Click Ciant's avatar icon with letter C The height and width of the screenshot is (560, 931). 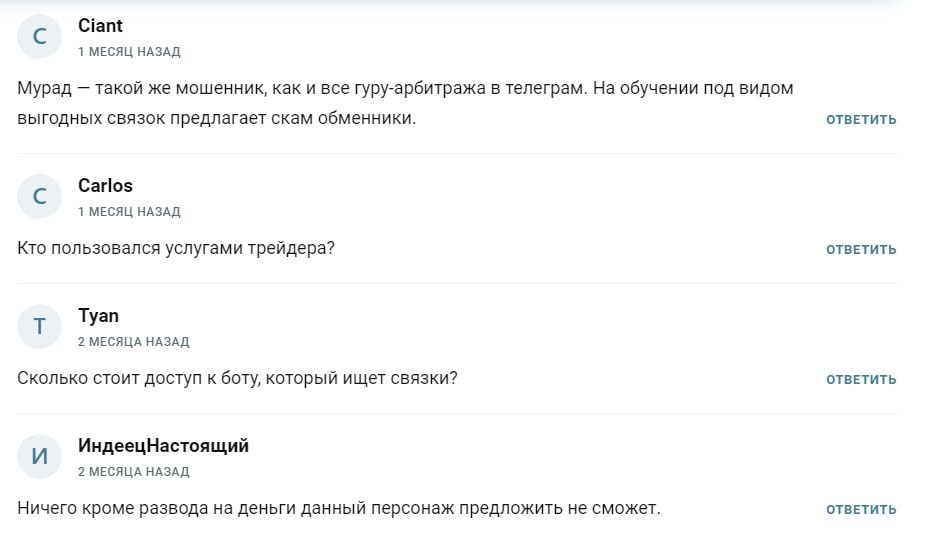(40, 37)
